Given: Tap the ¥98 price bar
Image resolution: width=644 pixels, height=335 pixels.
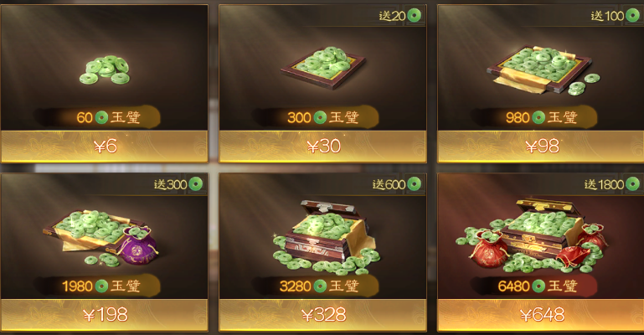Looking at the screenshot, I should pyautogui.click(x=541, y=147).
